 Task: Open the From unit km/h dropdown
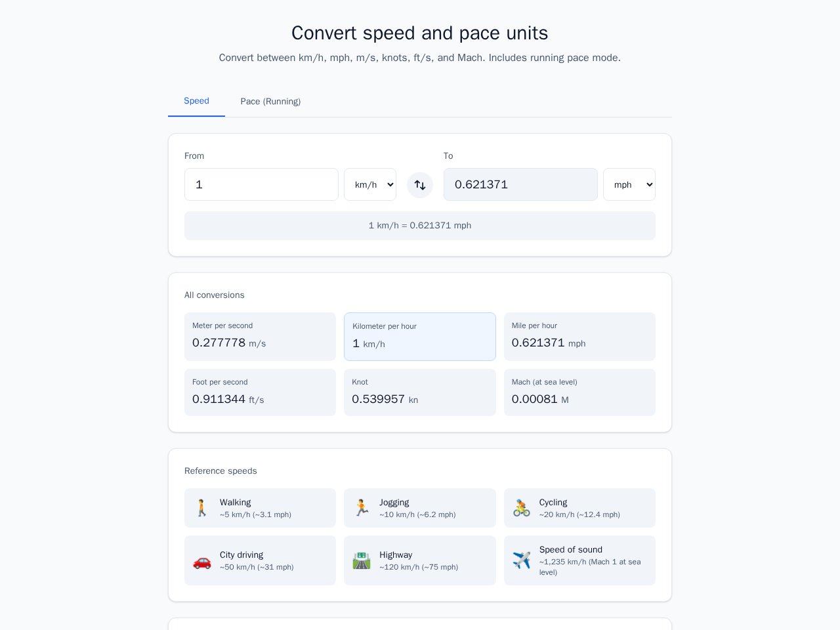click(370, 184)
